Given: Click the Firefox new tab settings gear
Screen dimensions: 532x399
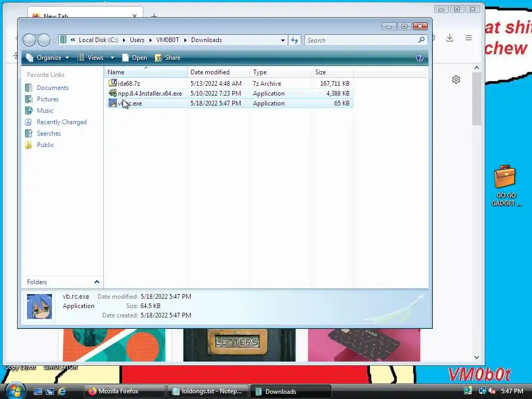Looking at the screenshot, I should pyautogui.click(x=456, y=79).
